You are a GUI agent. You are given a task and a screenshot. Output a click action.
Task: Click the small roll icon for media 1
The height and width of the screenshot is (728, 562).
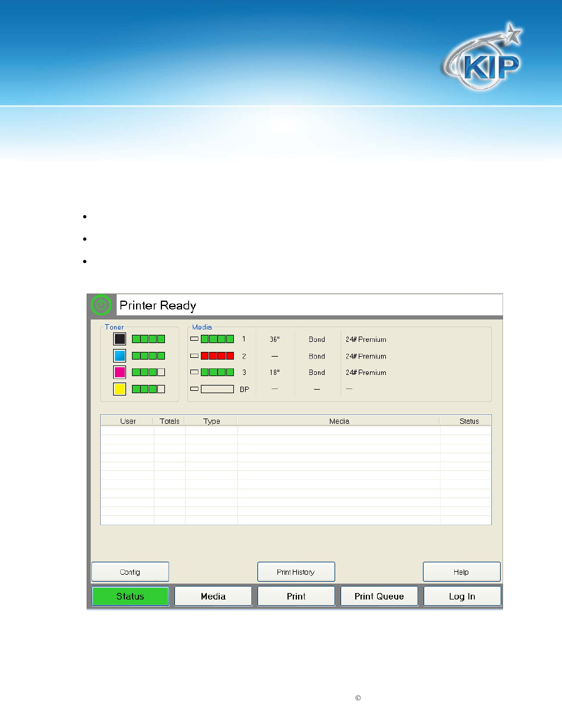point(194,339)
